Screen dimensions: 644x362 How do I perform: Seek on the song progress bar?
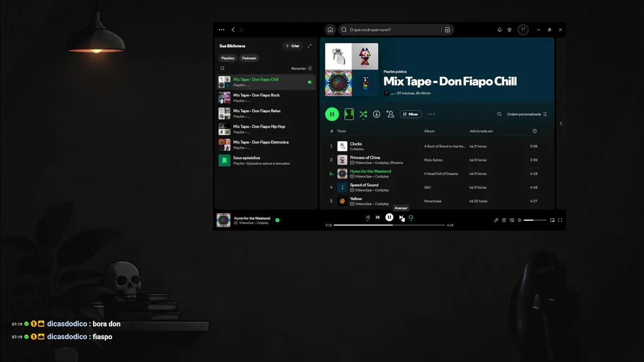click(x=389, y=225)
